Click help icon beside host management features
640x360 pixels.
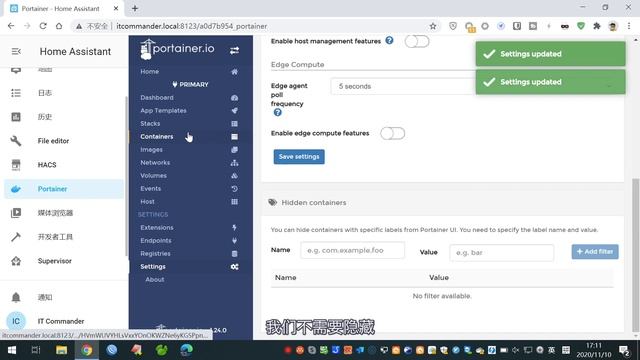[389, 40]
